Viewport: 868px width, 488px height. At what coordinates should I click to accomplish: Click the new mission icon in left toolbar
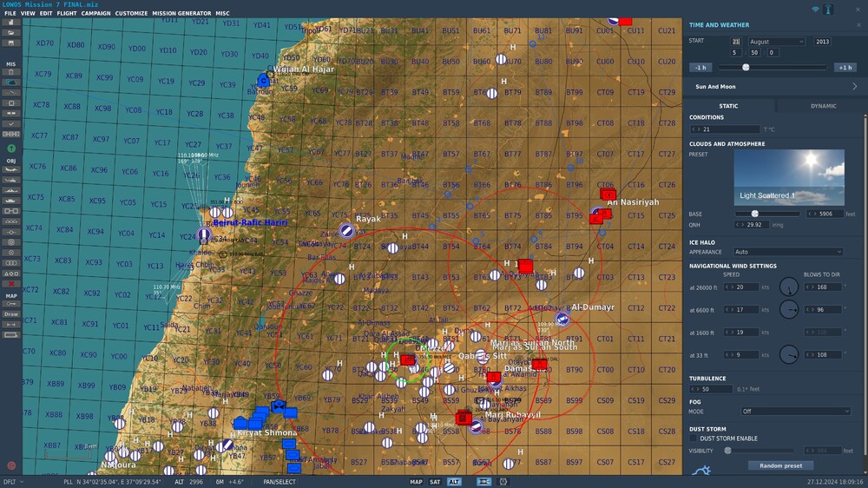point(10,23)
